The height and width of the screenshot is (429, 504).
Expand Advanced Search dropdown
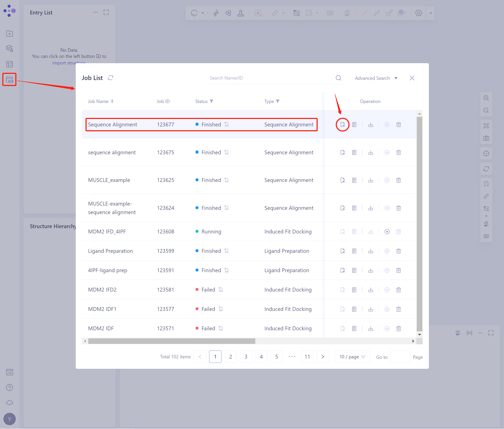[376, 78]
